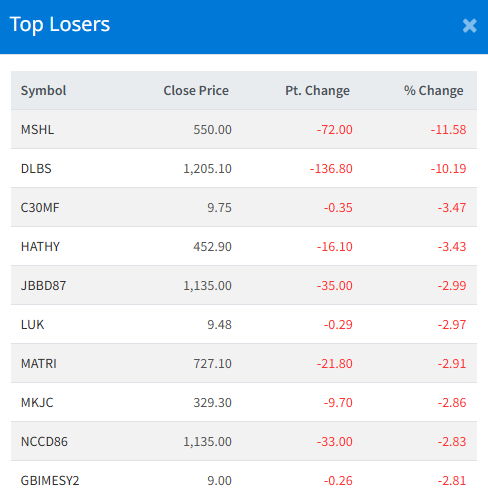The image size is (488, 495).
Task: Click MSHL percent change -11.58
Action: 448,130
